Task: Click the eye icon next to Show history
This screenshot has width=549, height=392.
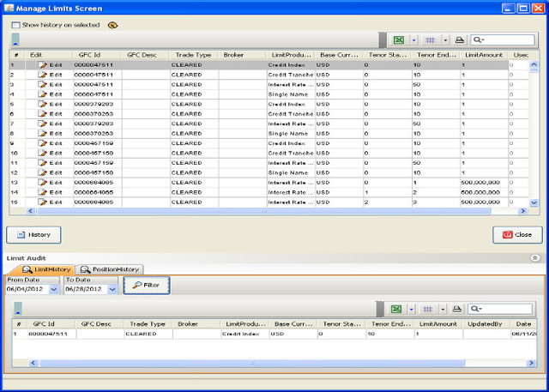Action: (x=112, y=25)
